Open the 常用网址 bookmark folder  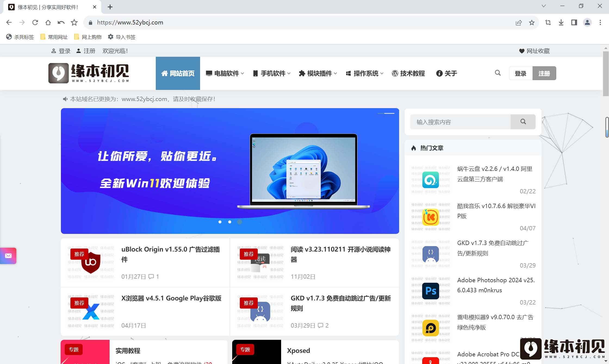54,37
